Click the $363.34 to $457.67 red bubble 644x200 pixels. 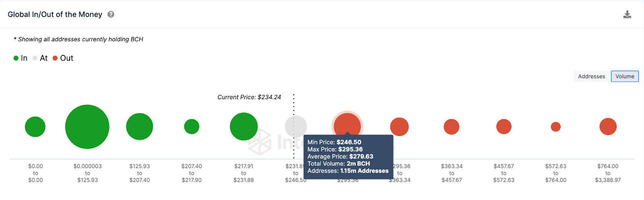tap(452, 127)
